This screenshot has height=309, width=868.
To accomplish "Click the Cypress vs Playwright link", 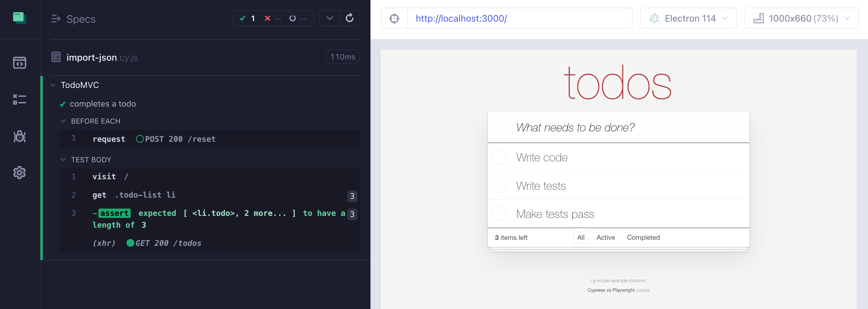I will coord(611,290).
